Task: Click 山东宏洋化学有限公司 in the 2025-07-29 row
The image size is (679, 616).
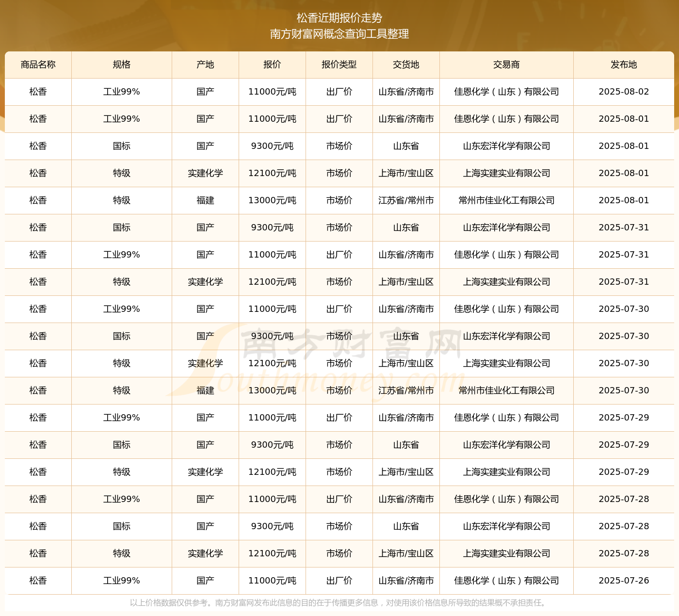Action: [506, 445]
